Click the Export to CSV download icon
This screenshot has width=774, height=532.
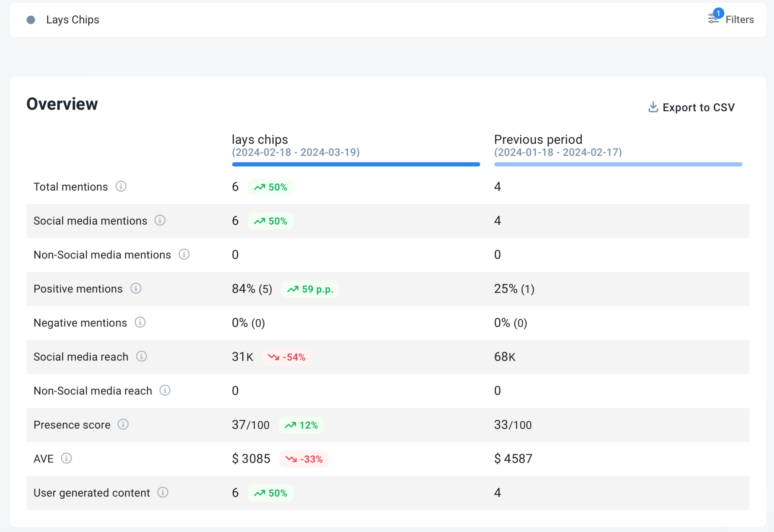tap(653, 107)
